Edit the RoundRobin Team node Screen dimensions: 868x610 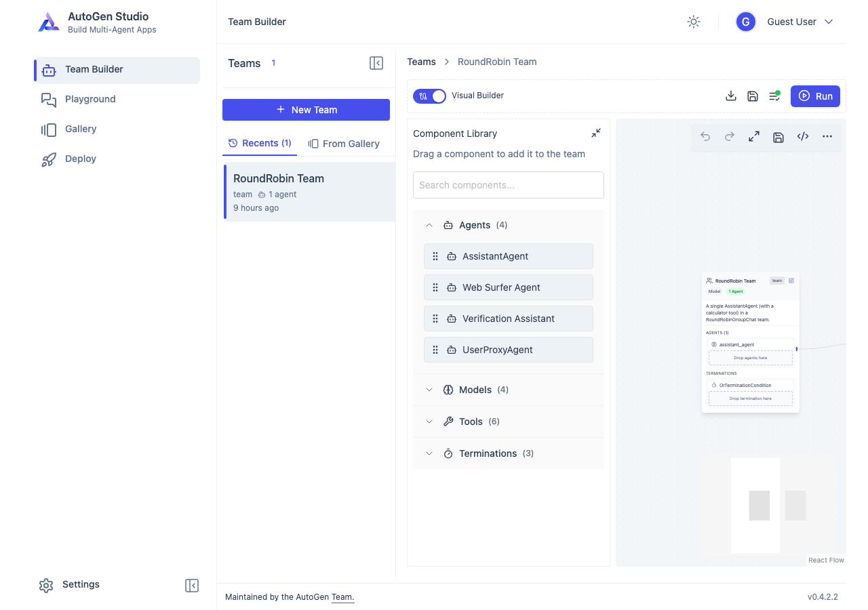[791, 281]
